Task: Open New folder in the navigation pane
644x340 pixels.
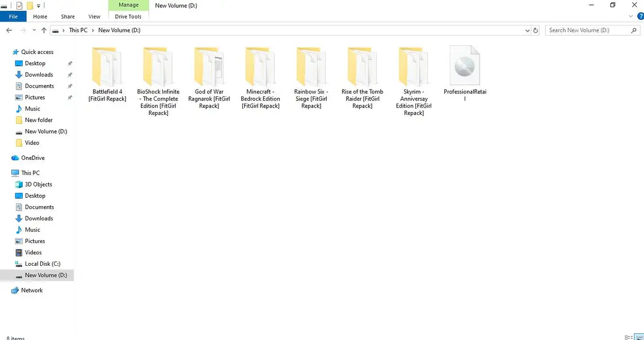Action: (x=39, y=120)
